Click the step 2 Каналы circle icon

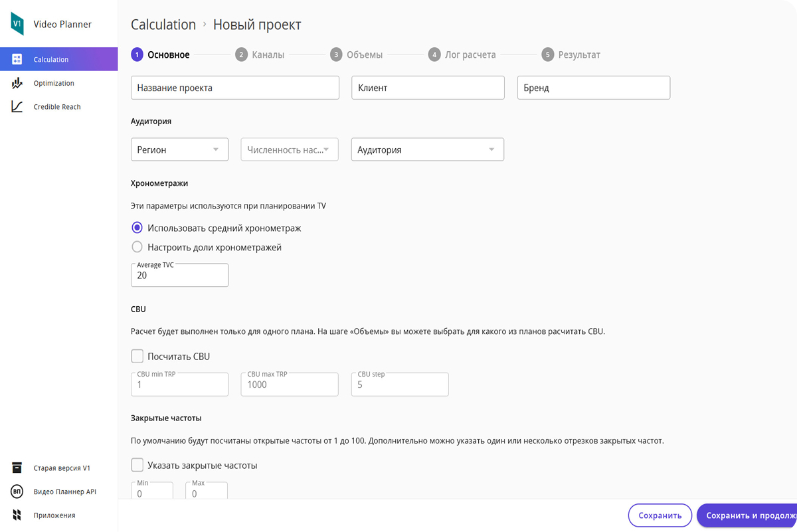[x=241, y=54]
